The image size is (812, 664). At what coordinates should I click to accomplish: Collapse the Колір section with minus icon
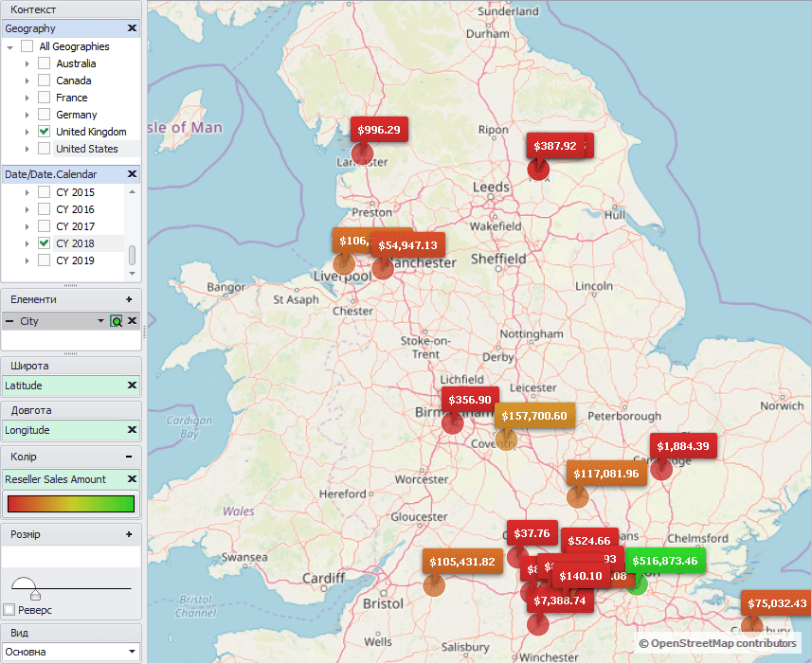coord(129,457)
